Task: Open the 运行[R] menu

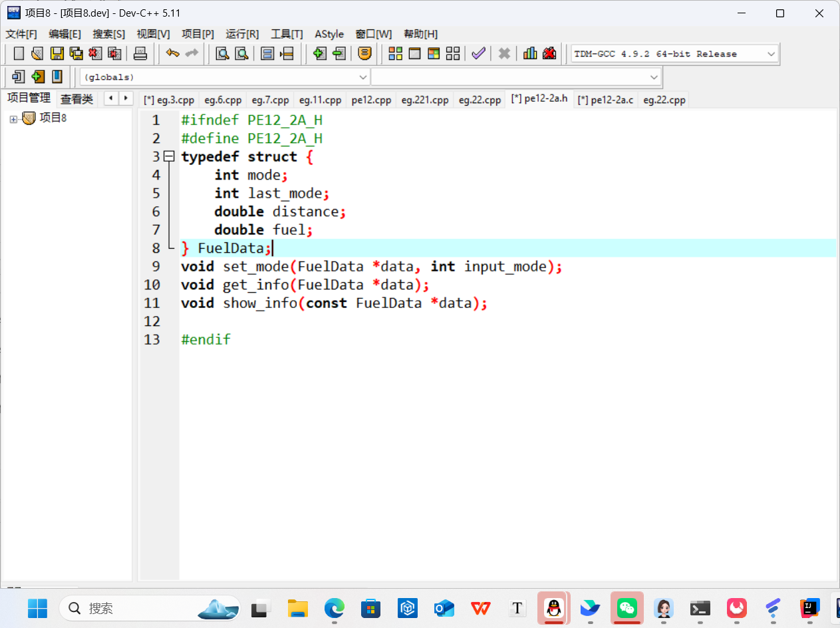Action: tap(242, 34)
